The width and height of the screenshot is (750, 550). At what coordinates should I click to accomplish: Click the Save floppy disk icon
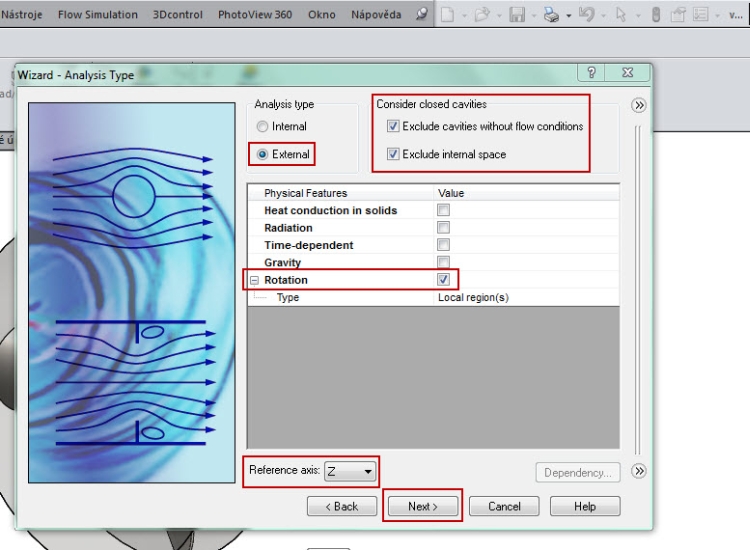517,15
